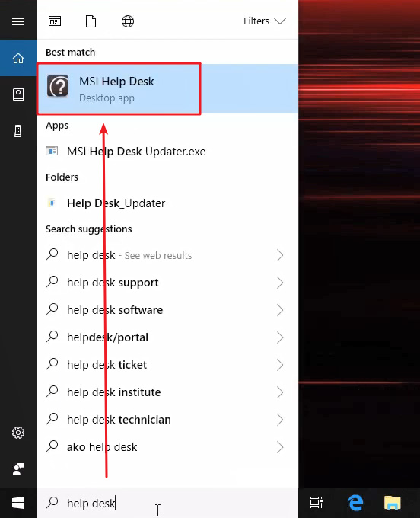This screenshot has width=420, height=518.
Task: Expand arrow for 'ako help desk'
Action: coord(280,447)
